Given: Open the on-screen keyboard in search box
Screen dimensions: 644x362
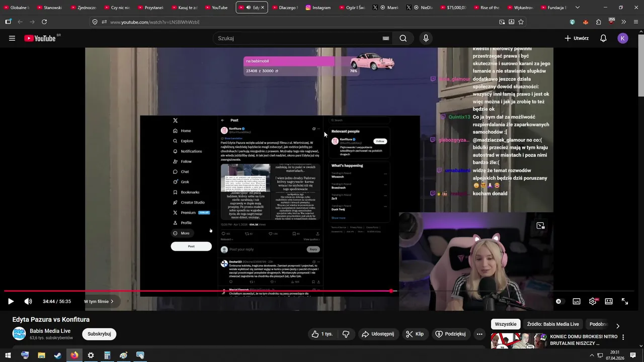Looking at the screenshot, I should (386, 38).
